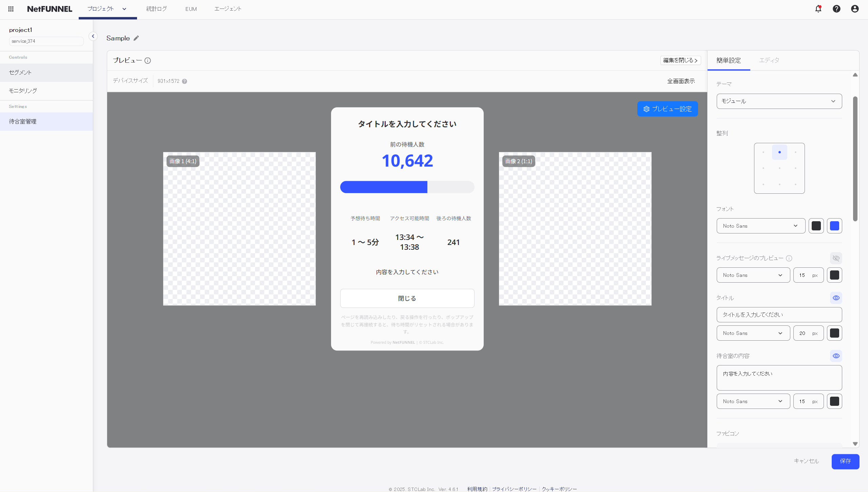Click the blue font accent color swatch
868x492 pixels.
pyautogui.click(x=834, y=226)
